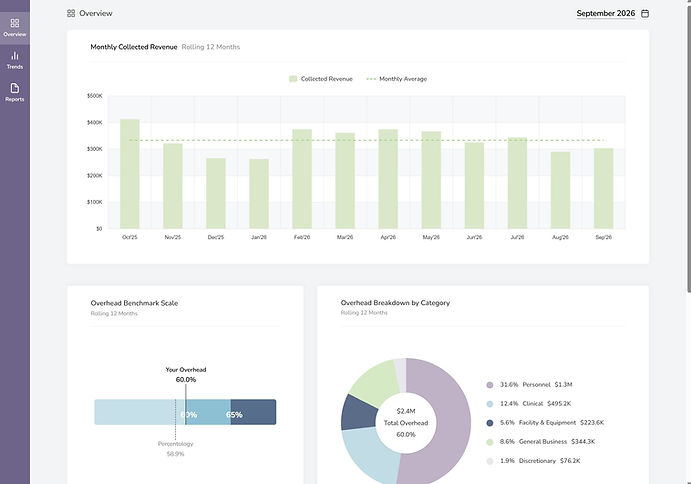Click the grid icon beside Overview heading
Image resolution: width=691 pixels, height=484 pixels.
71,13
